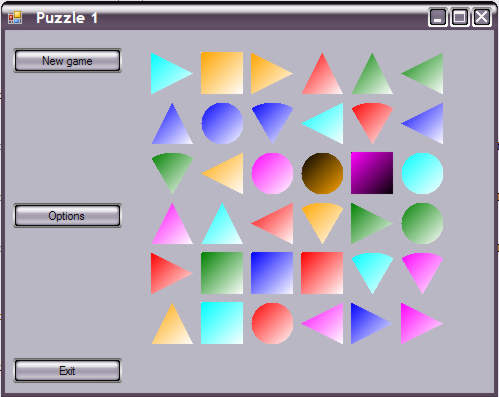This screenshot has width=499, height=397.
Task: Select the dark brown highlighted circle tile
Action: click(x=322, y=173)
